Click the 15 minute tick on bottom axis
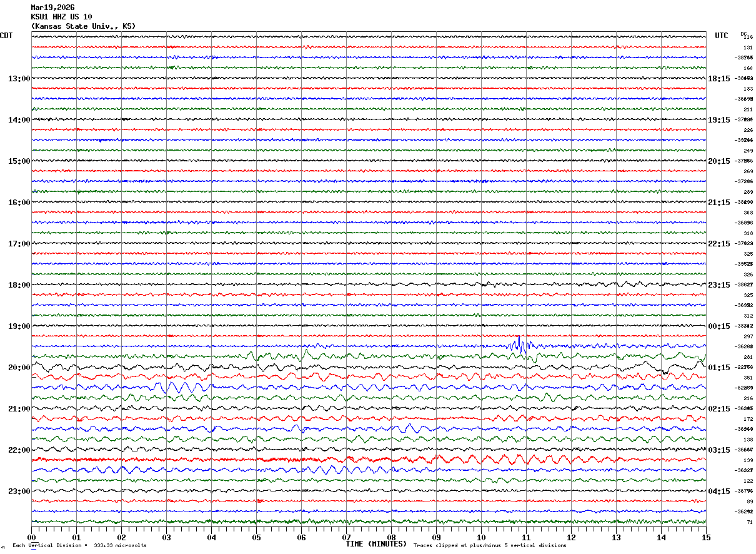 pyautogui.click(x=705, y=538)
